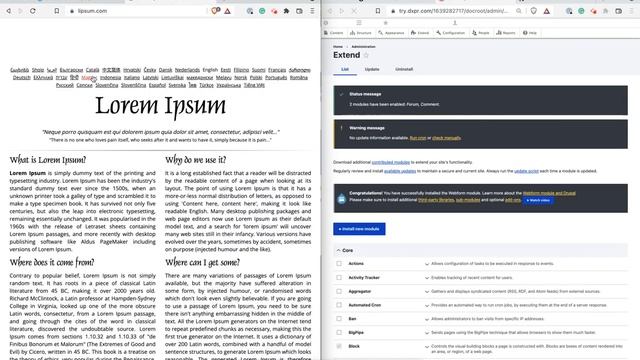Select Deutsch language on lipsum page

pyautogui.click(x=22, y=78)
